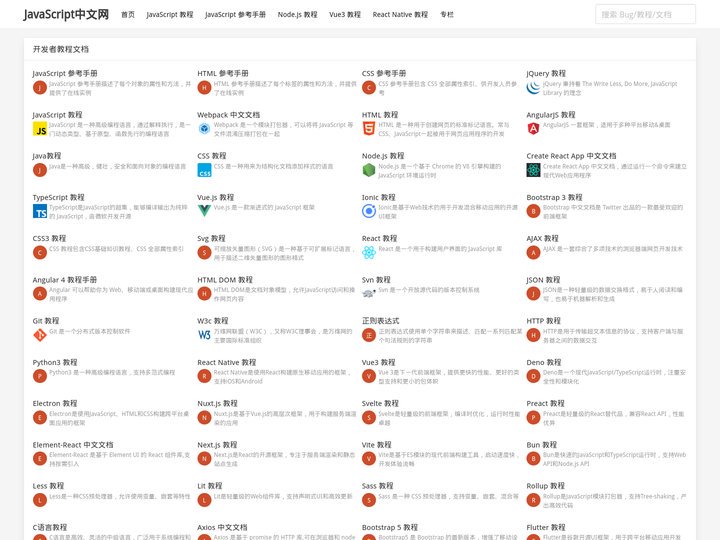
Task: Open the HTML 参考手册 title link
Action: 223,73
